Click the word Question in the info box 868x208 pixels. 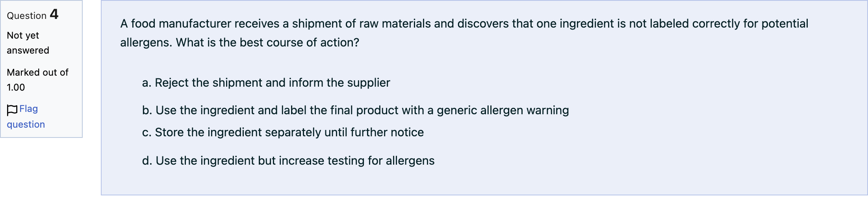(27, 16)
